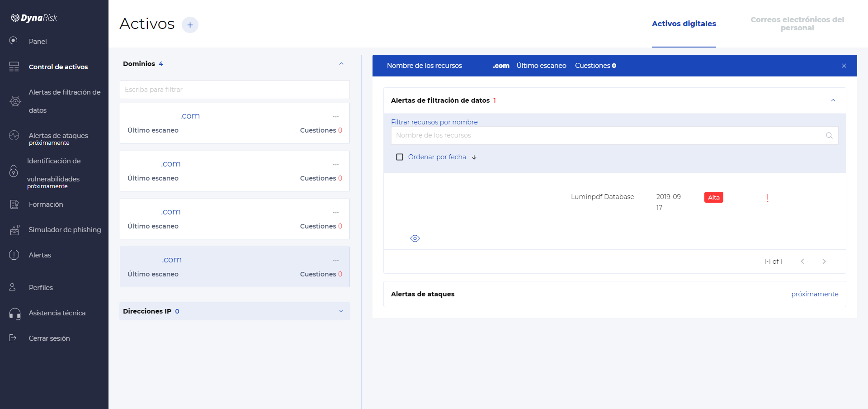Collapse Alertas de filtración de datos panel
Image resolution: width=868 pixels, height=409 pixels.
click(833, 100)
